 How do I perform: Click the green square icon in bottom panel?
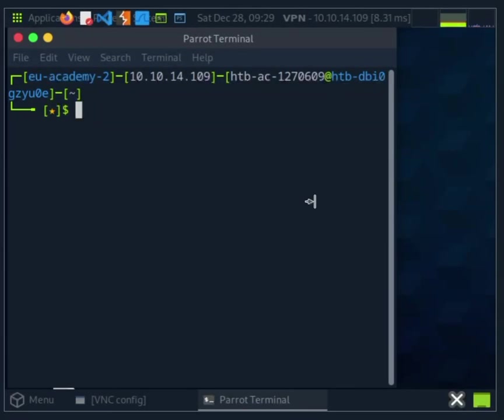tap(482, 400)
